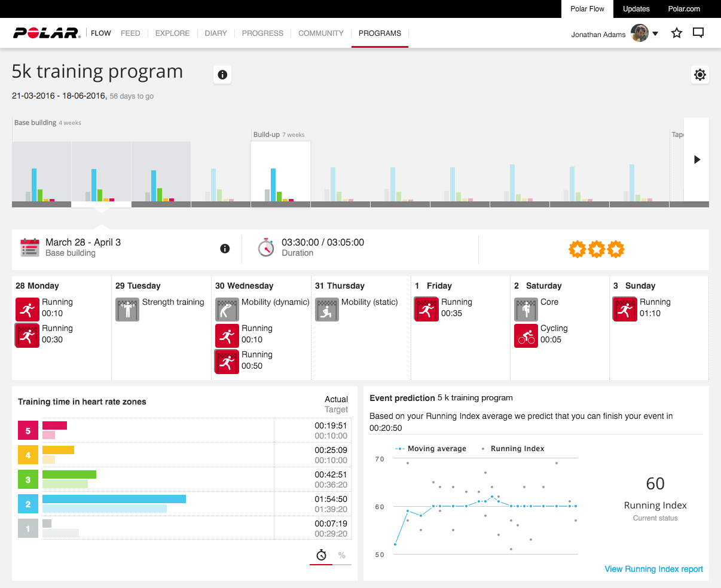The image size is (721, 588).
Task: Open Tuesday's Strength training session icon
Action: [x=127, y=310]
